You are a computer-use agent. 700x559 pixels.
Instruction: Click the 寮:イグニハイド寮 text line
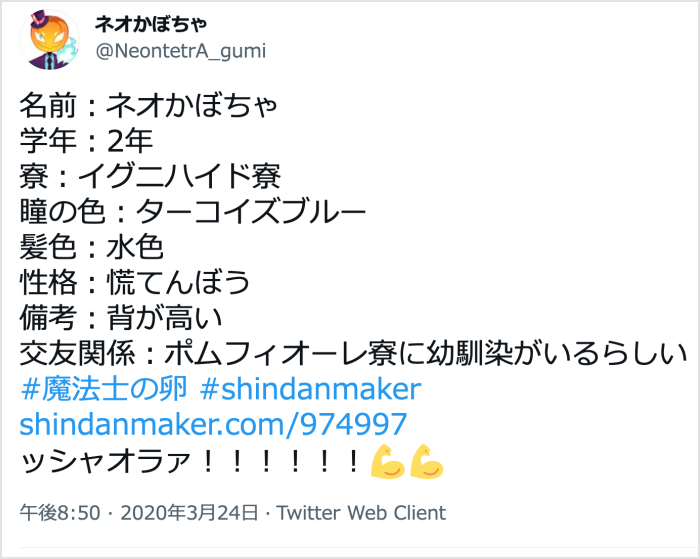tap(150, 176)
